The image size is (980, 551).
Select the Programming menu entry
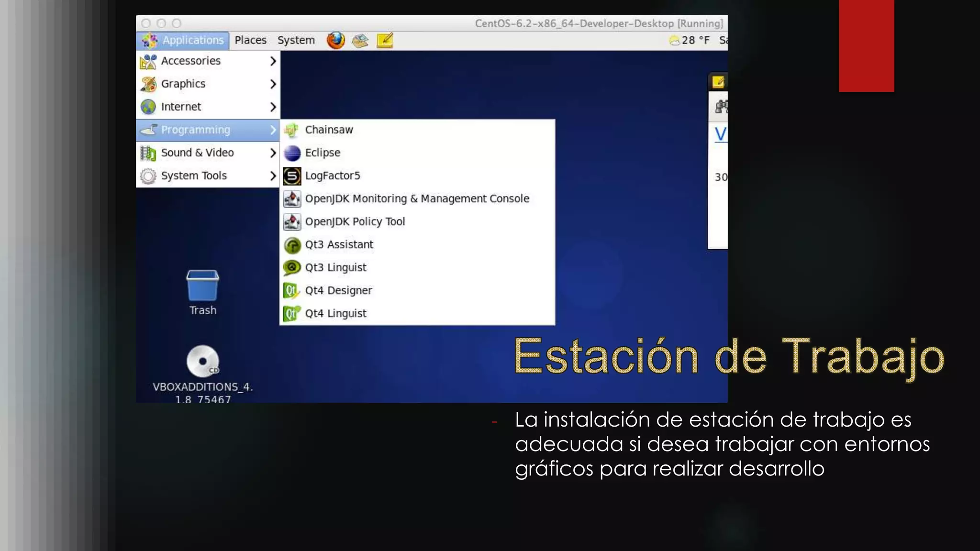(208, 130)
